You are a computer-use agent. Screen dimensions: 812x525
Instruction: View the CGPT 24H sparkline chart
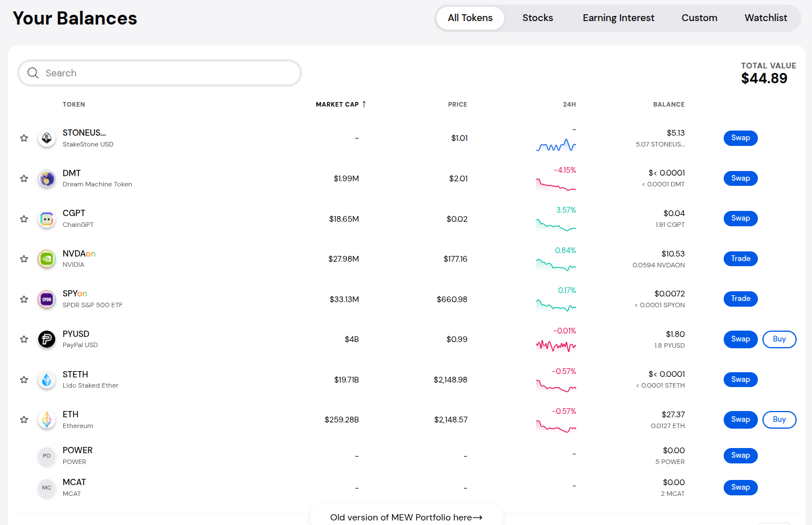tap(556, 225)
